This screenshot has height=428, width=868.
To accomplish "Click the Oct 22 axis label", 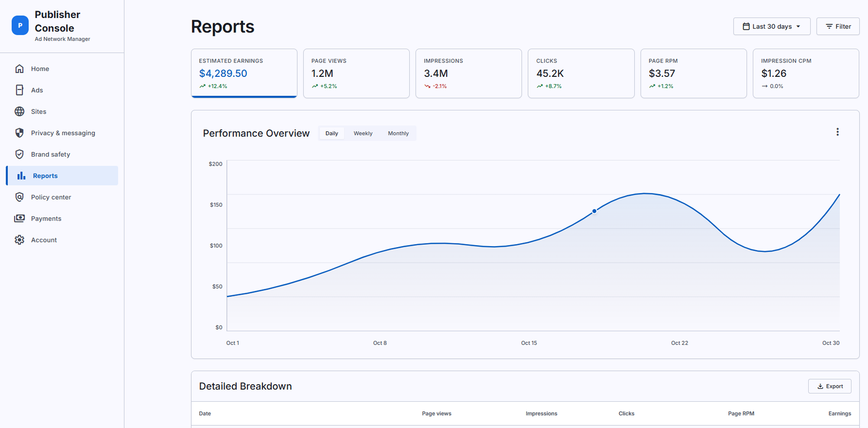I will point(679,343).
